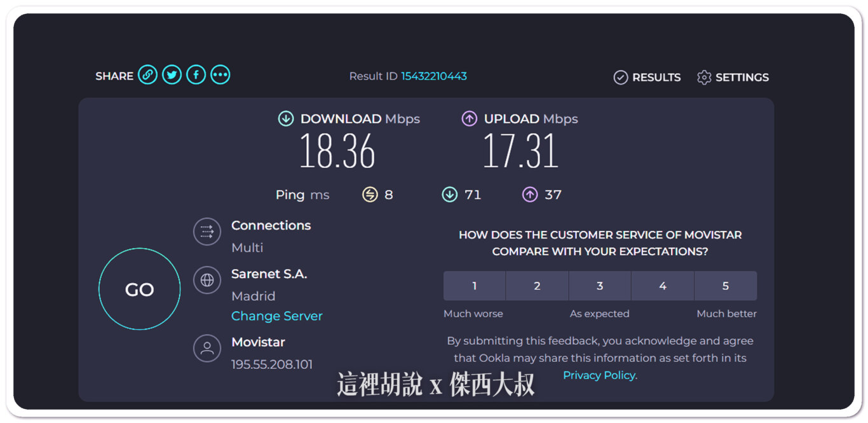
Task: Click the Much worse rating label
Action: pos(473,314)
